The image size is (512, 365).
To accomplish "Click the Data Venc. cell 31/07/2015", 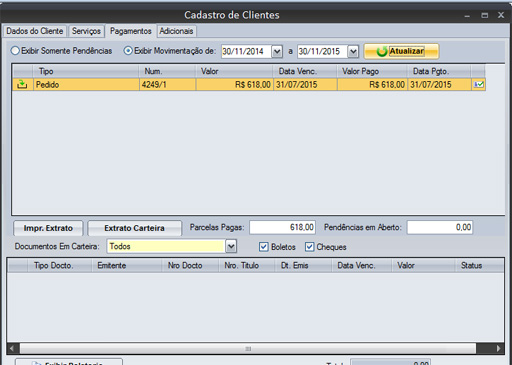I will coord(305,85).
